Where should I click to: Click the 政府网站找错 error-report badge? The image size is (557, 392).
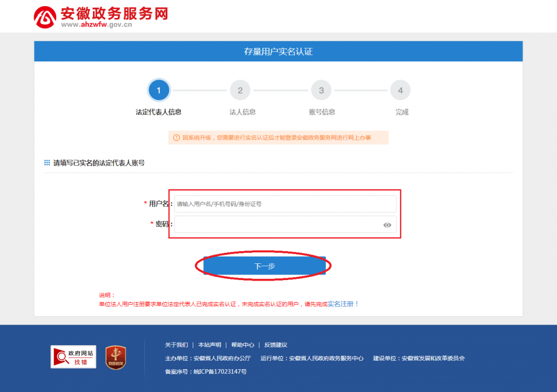(x=73, y=357)
